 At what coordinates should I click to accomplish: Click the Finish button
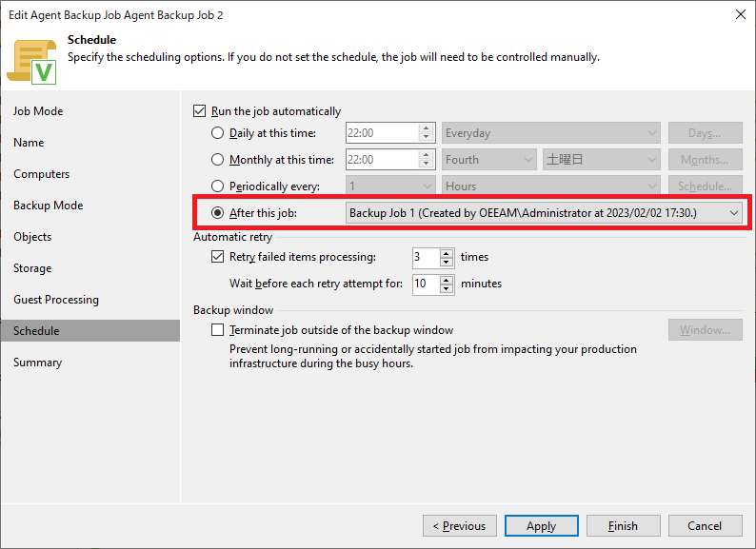click(x=624, y=526)
